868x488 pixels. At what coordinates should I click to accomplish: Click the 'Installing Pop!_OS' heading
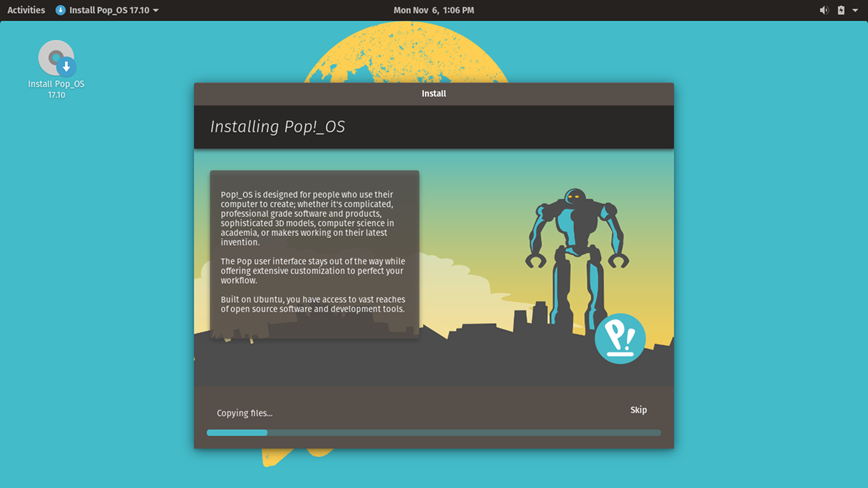click(278, 126)
